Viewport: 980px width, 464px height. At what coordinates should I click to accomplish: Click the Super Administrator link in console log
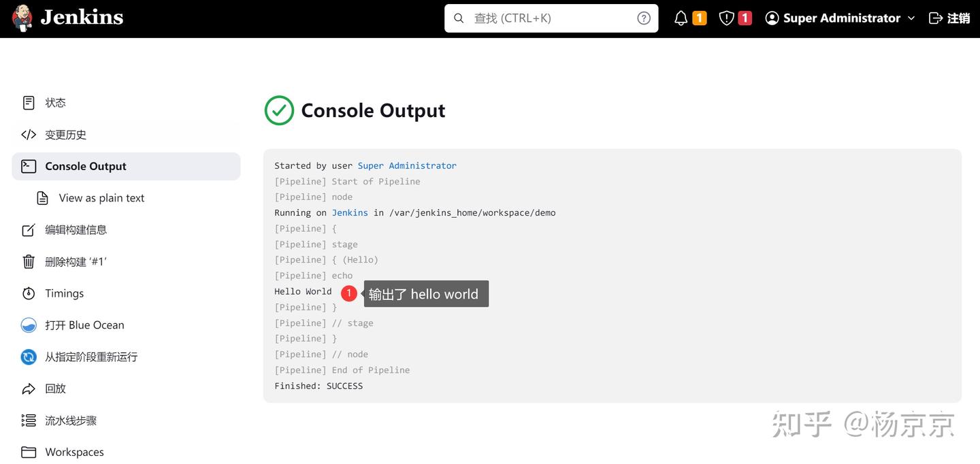[407, 165]
